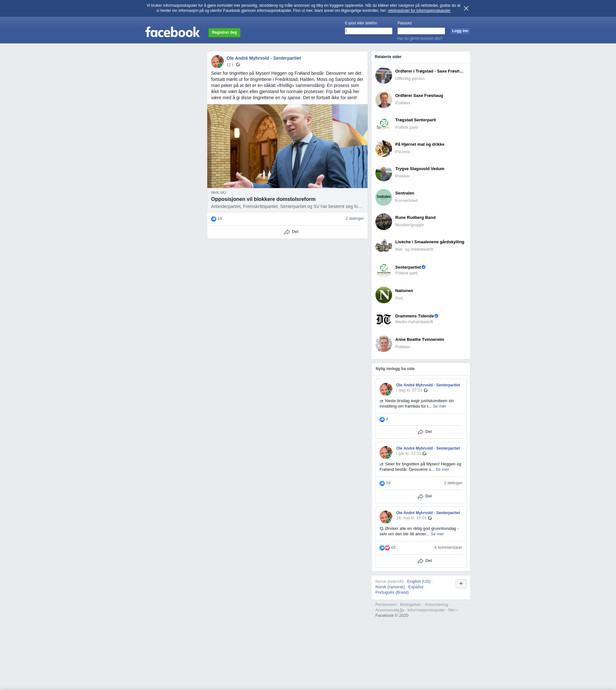Open the Betingelser footer link
The width and height of the screenshot is (616, 690).
410,605
